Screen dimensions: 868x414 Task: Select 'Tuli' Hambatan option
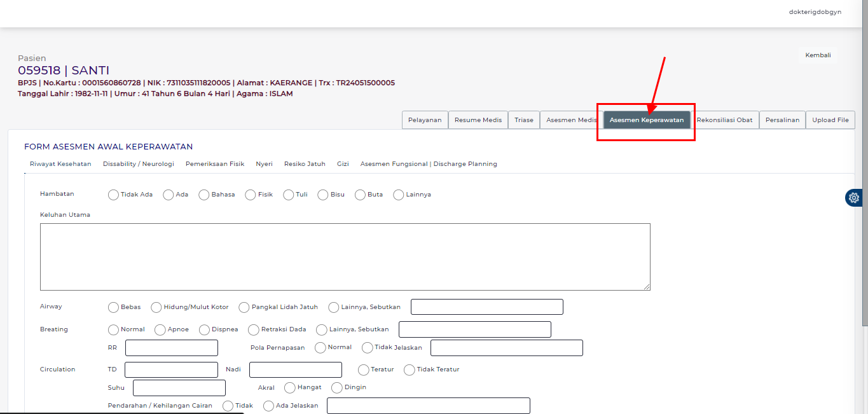[x=289, y=195]
